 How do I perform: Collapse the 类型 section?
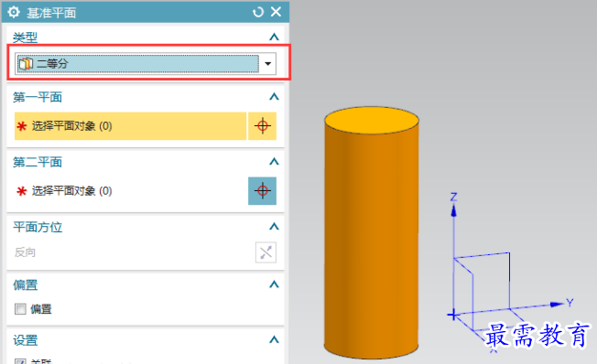(274, 37)
